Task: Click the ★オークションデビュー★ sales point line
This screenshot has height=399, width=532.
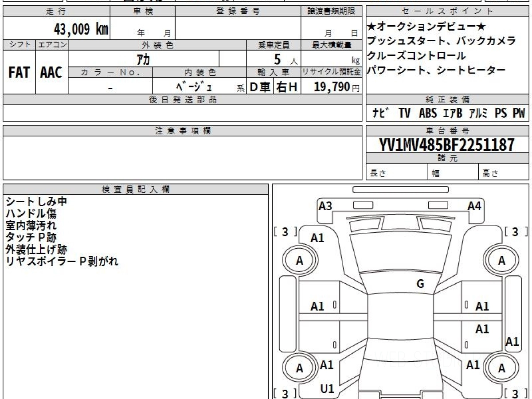Action: pyautogui.click(x=426, y=27)
